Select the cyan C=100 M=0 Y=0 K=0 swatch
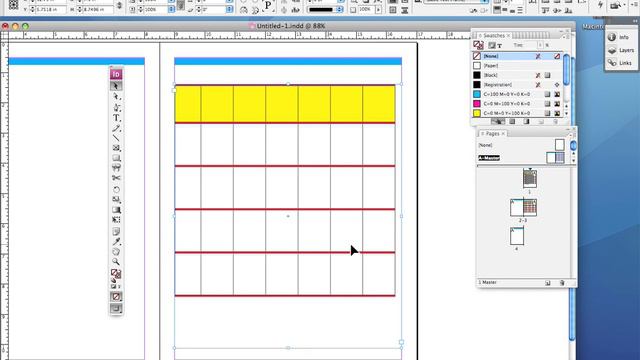 (x=517, y=94)
